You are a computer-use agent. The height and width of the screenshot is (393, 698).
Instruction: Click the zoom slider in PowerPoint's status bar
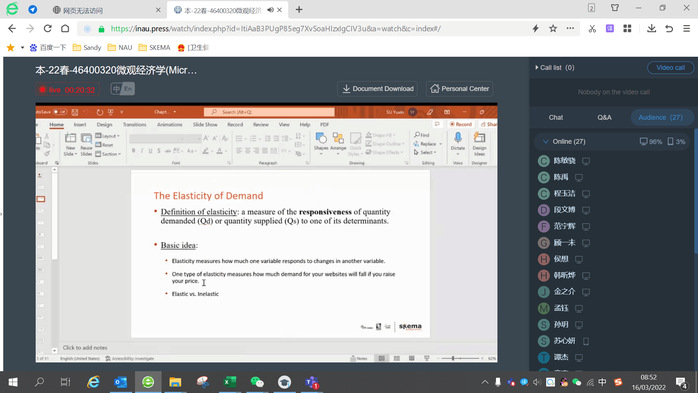[x=460, y=358]
